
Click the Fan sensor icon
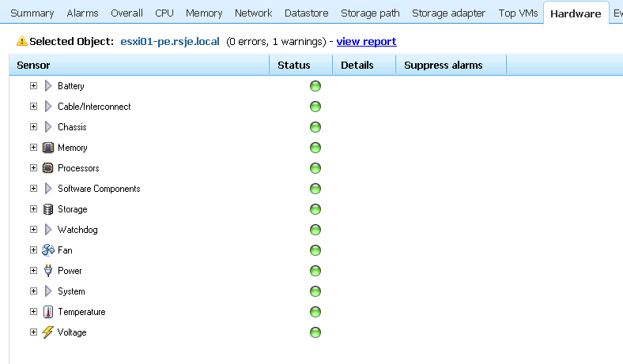tap(48, 250)
